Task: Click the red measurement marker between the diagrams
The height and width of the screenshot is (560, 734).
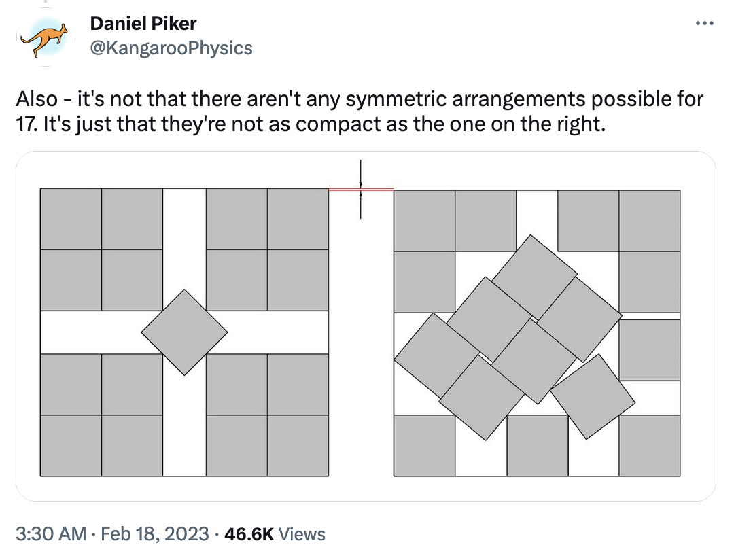Action: 360,188
